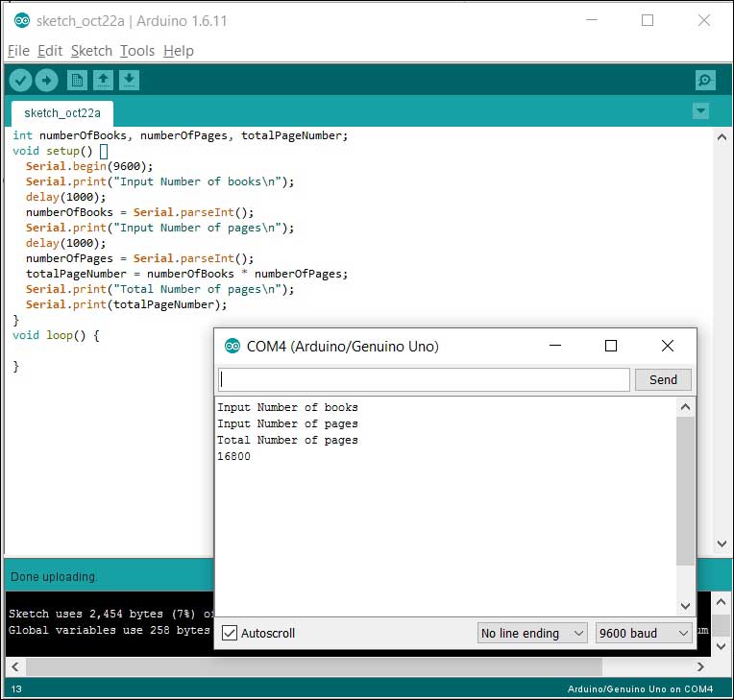This screenshot has width=734, height=700.
Task: Click the Verify checkmark icon
Action: (20, 81)
